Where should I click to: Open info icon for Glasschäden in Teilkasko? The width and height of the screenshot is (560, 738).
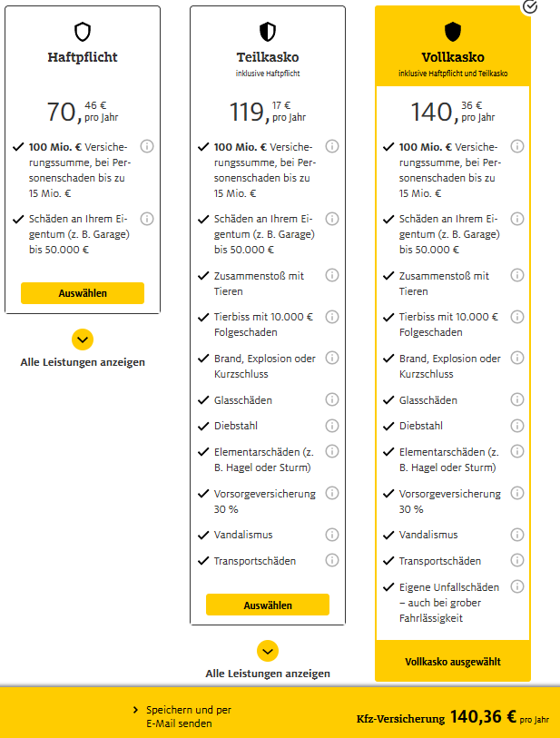[332, 399]
